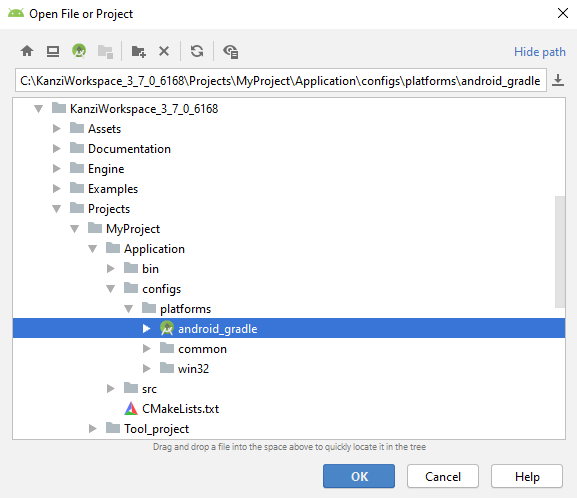Image resolution: width=577 pixels, height=498 pixels.
Task: Select the Examples folder label
Action: click(113, 189)
